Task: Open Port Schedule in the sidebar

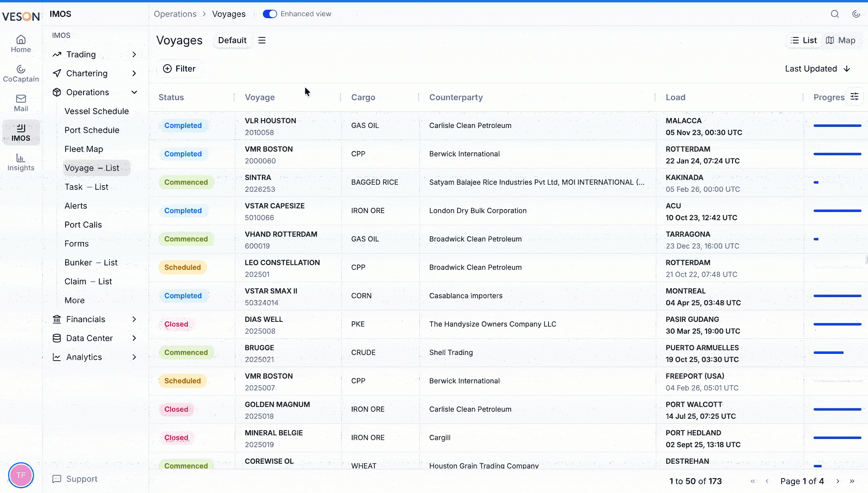Action: [x=92, y=130]
